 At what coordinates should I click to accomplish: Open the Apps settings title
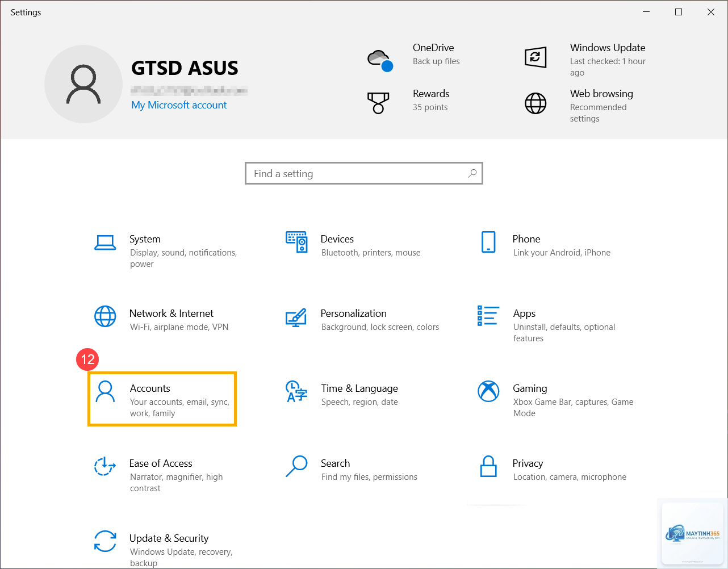525,313
